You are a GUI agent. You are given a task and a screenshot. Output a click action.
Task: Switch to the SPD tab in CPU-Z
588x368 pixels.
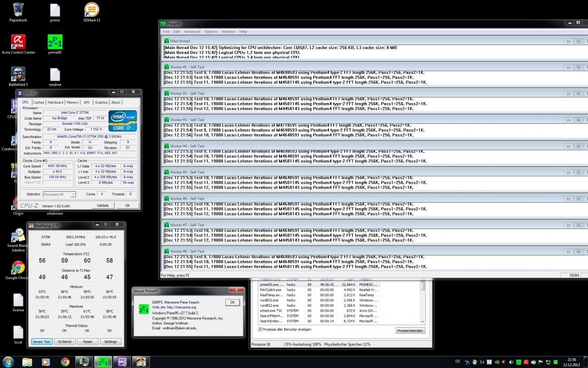point(86,102)
